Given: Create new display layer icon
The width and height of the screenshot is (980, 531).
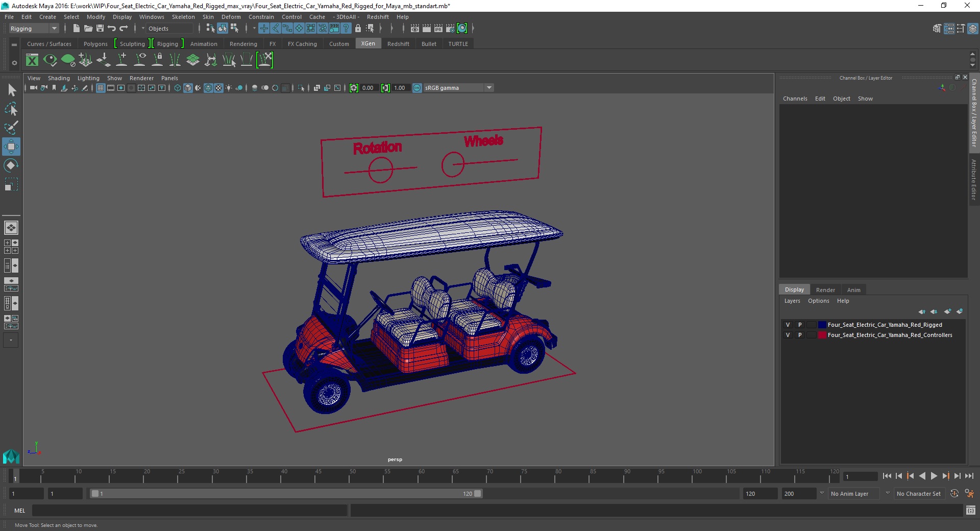Looking at the screenshot, I should click(948, 311).
